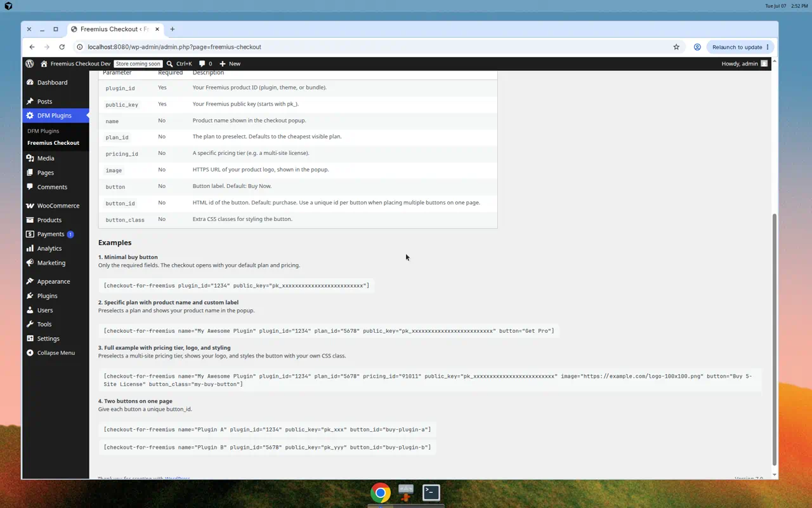Click the Products box icon
This screenshot has height=508, width=812.
click(30, 220)
